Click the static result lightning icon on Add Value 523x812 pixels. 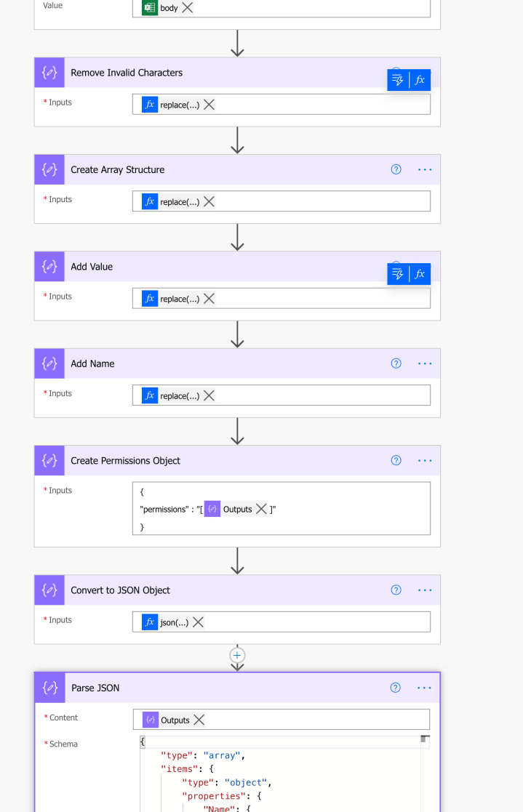[397, 274]
